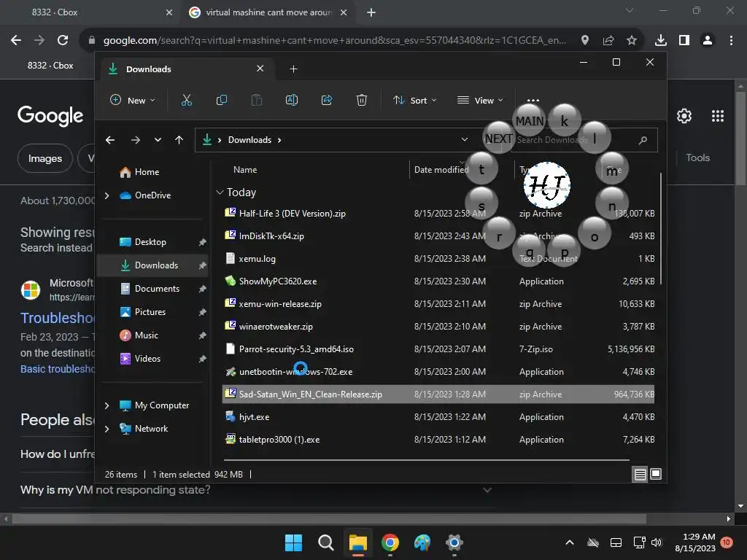Collapse the Today file group
This screenshot has width=747, height=560.
point(220,192)
